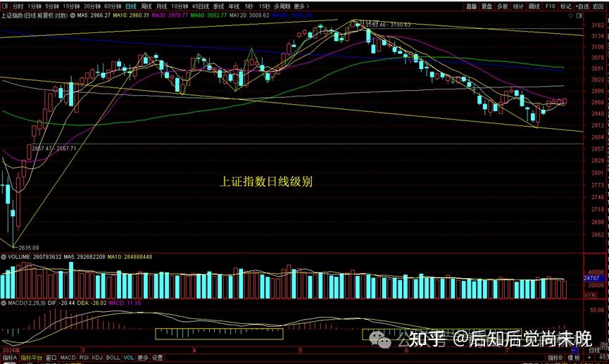Switch to the 60分钟 period tab
609x364 pixels.
tap(113, 6)
